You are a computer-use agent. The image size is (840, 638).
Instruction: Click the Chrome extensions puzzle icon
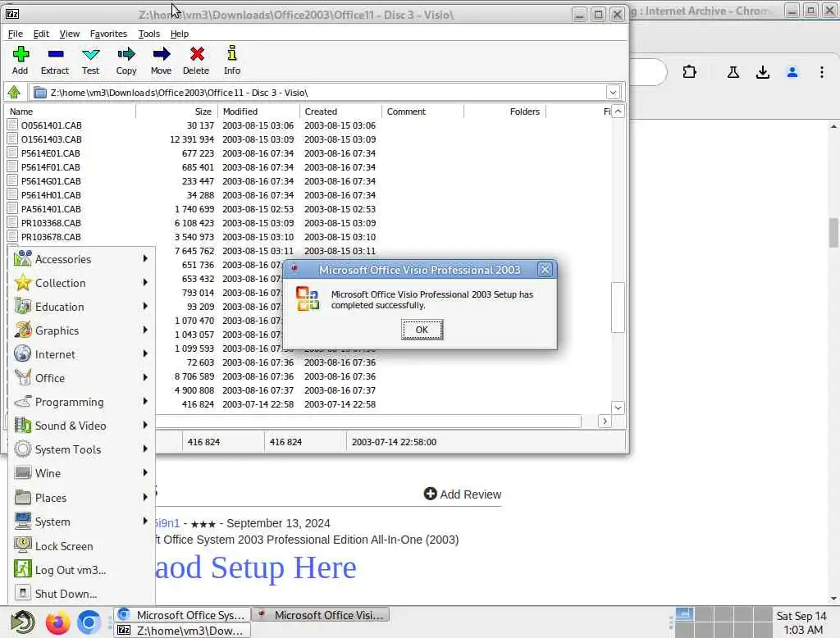point(689,72)
